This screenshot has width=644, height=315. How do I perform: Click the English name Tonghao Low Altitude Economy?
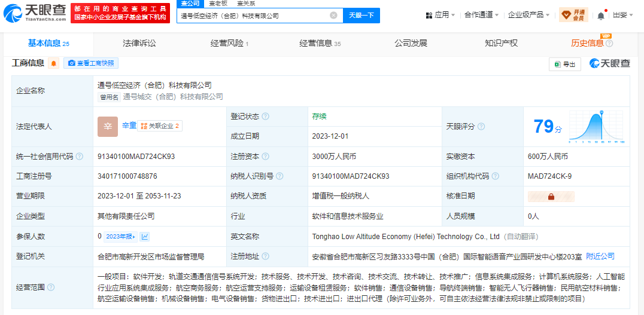(406, 237)
